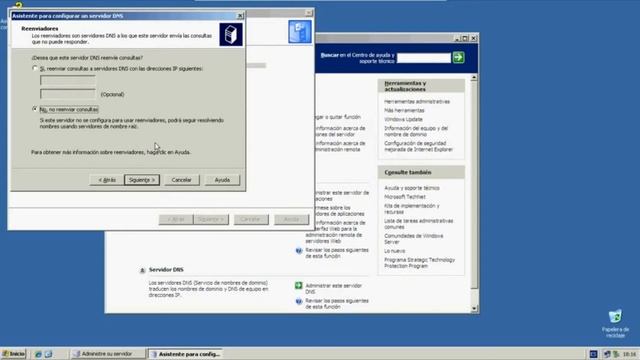The image size is (640, 360).
Task: Open 'Lo nuevo' link
Action: coord(394,251)
